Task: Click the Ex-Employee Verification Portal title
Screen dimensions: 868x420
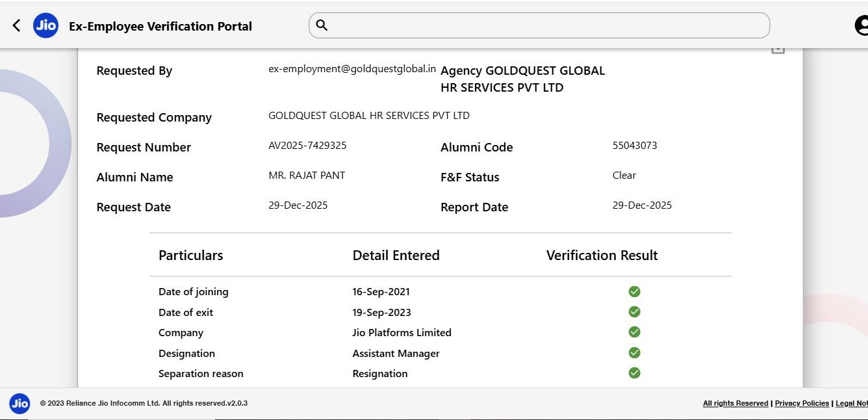Action: pyautogui.click(x=160, y=27)
